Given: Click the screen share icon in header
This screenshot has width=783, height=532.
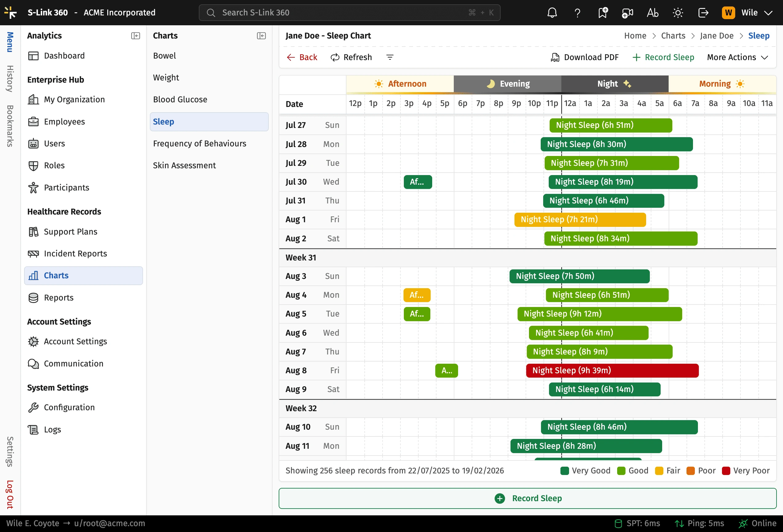Looking at the screenshot, I should pos(627,13).
